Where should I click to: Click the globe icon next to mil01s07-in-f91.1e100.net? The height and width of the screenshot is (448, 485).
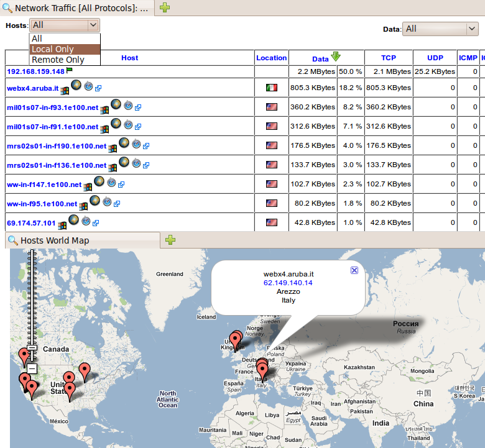pyautogui.click(x=116, y=123)
